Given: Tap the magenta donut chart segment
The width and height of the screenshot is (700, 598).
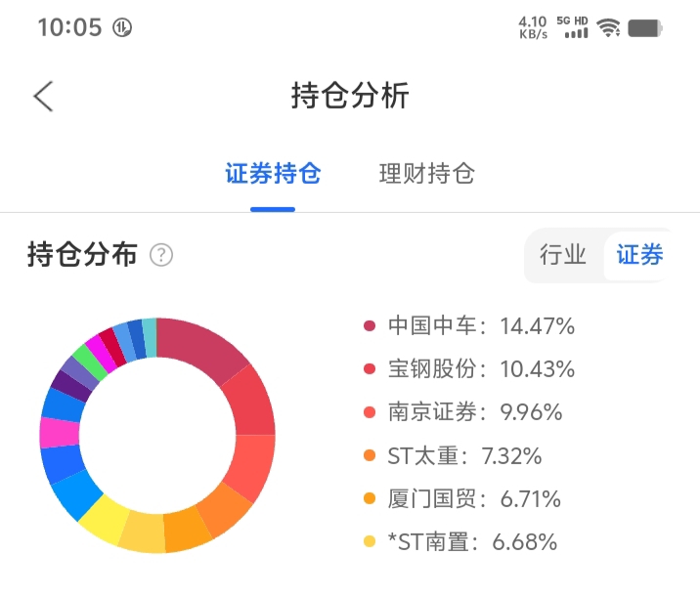Looking at the screenshot, I should 59,433.
